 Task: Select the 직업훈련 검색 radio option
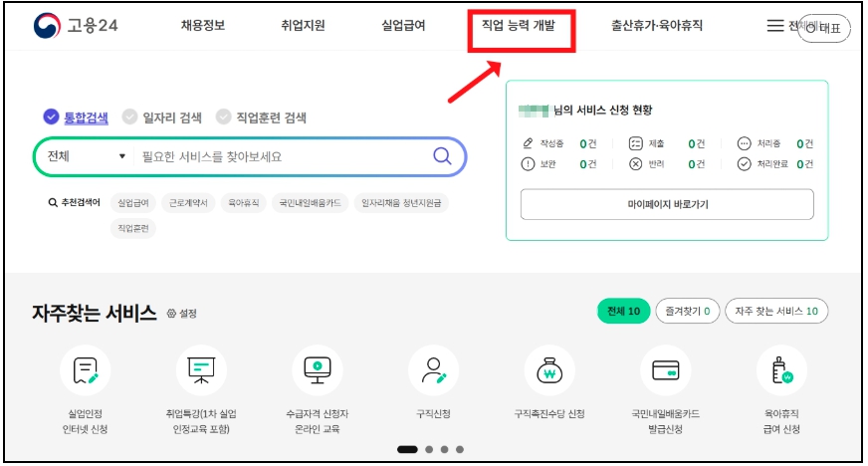click(261, 116)
